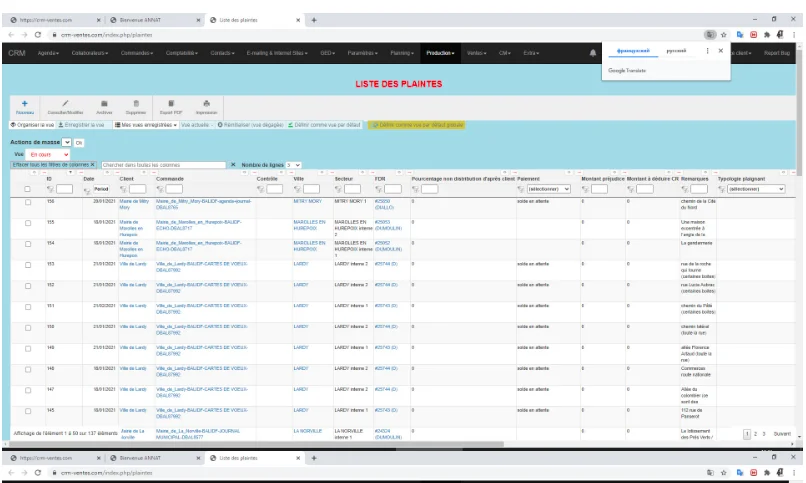806x483 pixels.
Task: Select the checkbox for complaint row 153
Action: (28, 264)
